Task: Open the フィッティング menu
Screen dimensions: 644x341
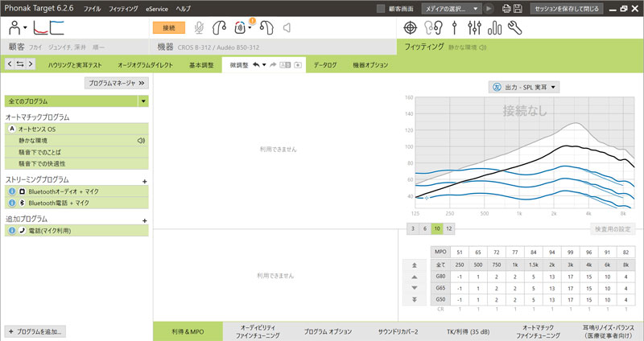Action: [x=123, y=9]
